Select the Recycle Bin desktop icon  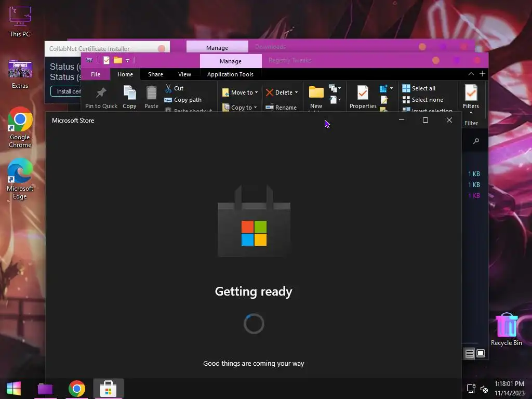(x=506, y=329)
